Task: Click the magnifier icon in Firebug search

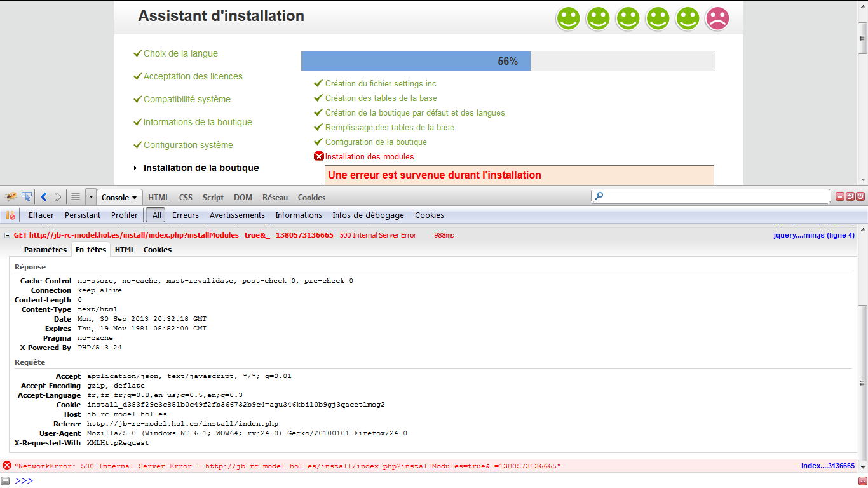Action: coord(599,197)
